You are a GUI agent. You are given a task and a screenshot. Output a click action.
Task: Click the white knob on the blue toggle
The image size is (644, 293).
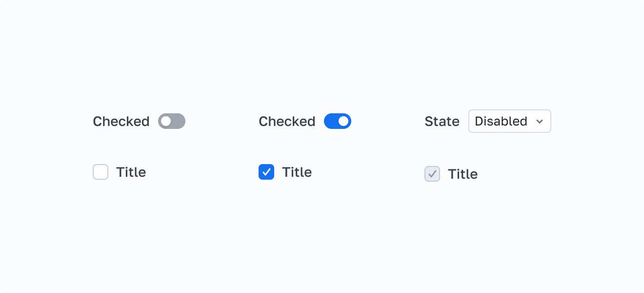[343, 121]
